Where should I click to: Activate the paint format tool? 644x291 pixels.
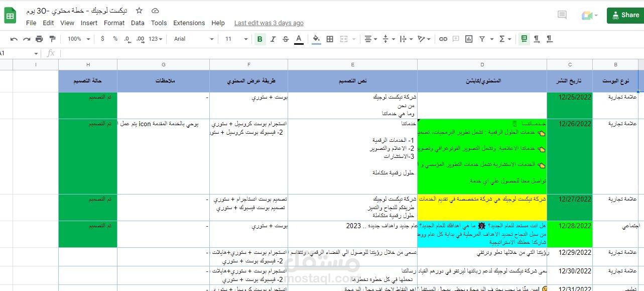(x=52, y=39)
